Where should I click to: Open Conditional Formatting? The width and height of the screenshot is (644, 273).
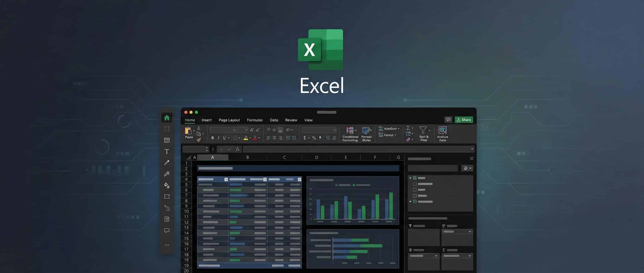point(350,134)
